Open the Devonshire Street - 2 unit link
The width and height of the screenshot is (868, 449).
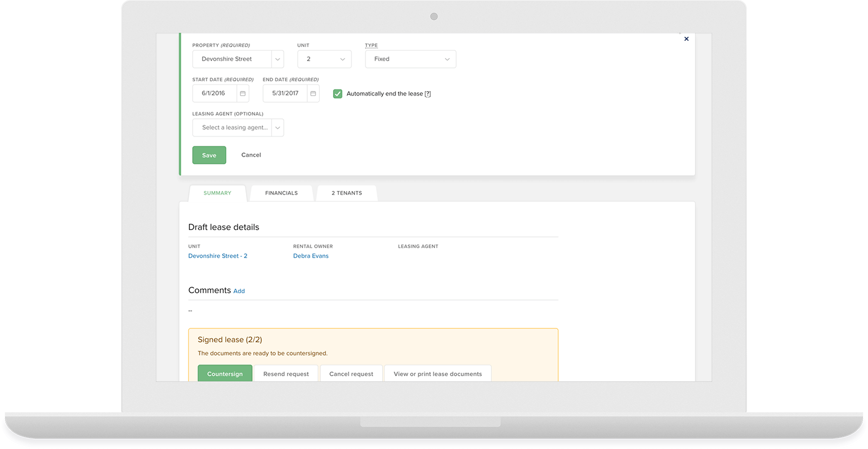click(218, 256)
